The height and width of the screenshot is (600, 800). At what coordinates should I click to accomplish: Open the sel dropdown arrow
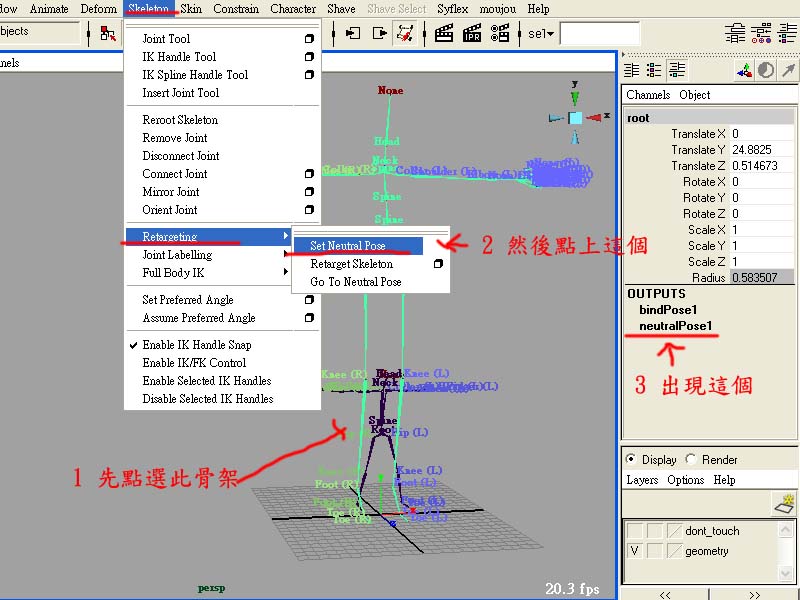point(550,34)
